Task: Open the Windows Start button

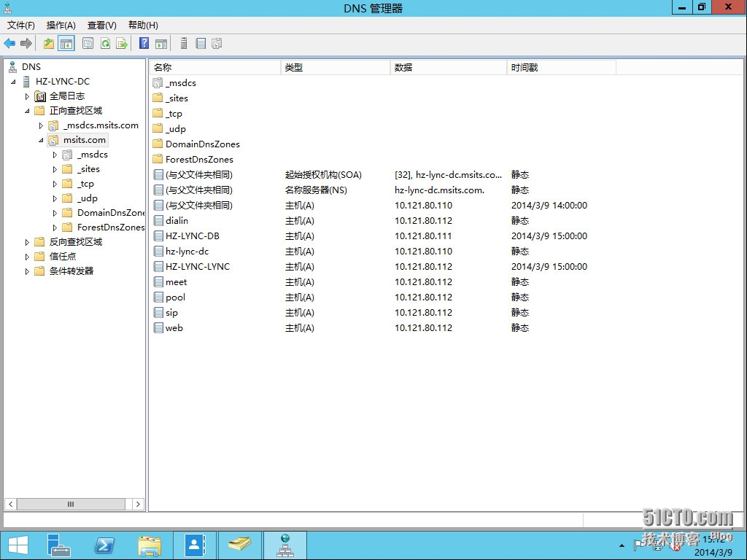Action: pyautogui.click(x=18, y=545)
